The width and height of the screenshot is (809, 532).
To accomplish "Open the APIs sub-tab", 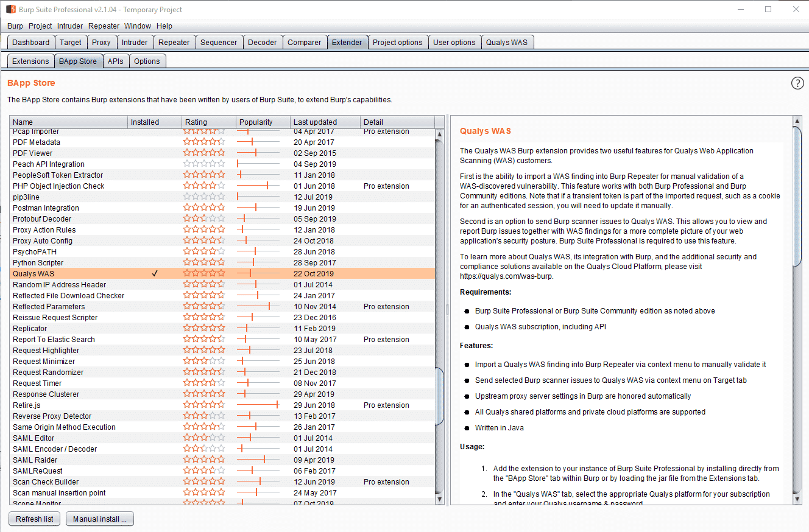I will click(116, 61).
